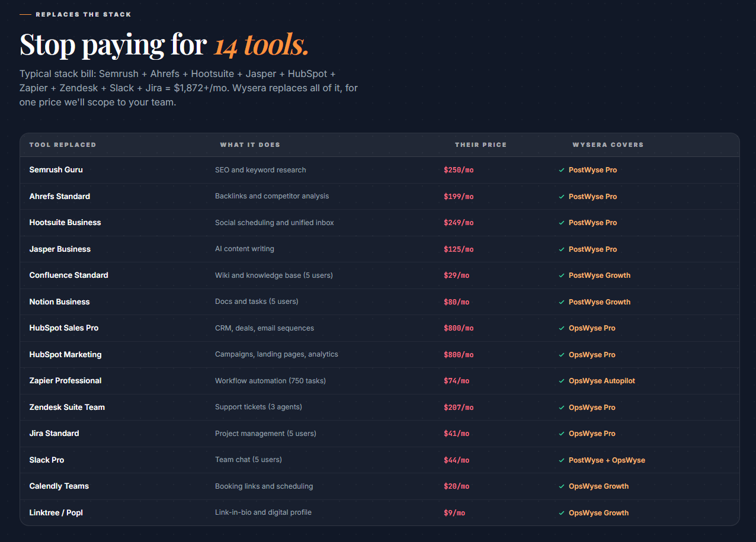756x542 pixels.
Task: Click 'CRM, deals, email sequences' description
Action: (x=264, y=328)
